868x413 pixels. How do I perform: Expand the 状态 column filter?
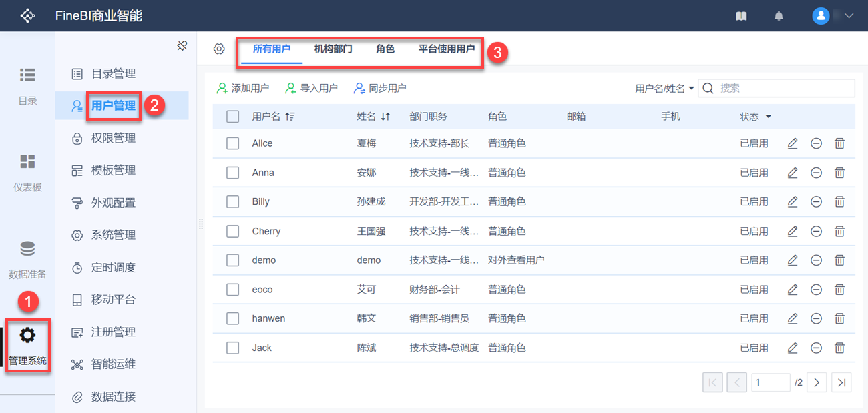tap(768, 117)
